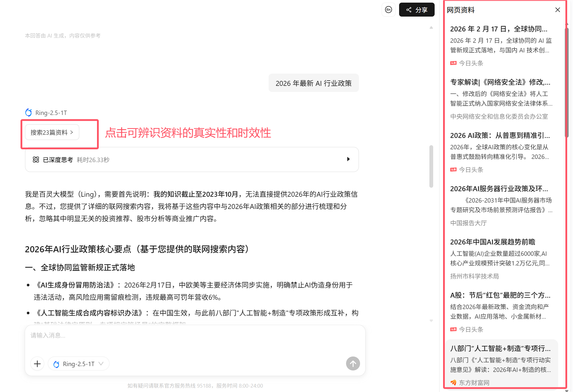
Task: Open the 搜索23篇资料 sources expander
Action: pyautogui.click(x=52, y=132)
